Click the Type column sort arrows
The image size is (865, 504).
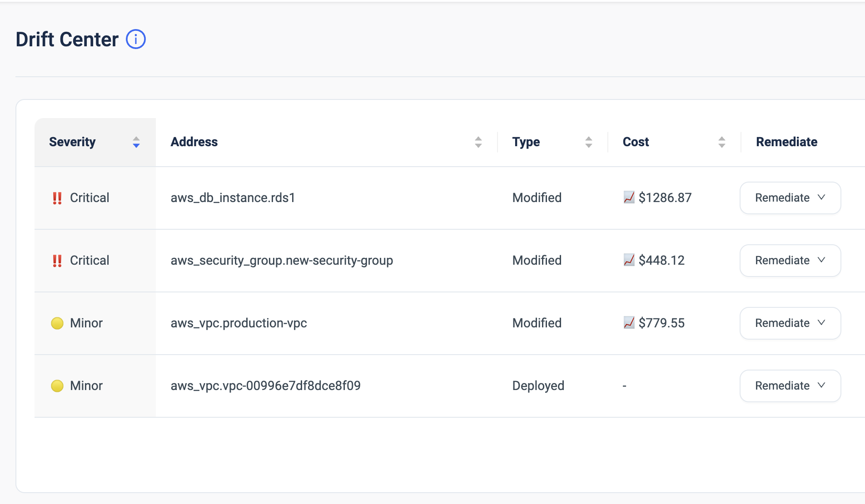pyautogui.click(x=588, y=142)
